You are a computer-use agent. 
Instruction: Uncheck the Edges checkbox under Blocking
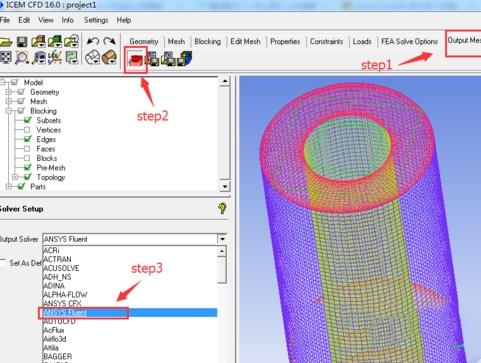(28, 139)
